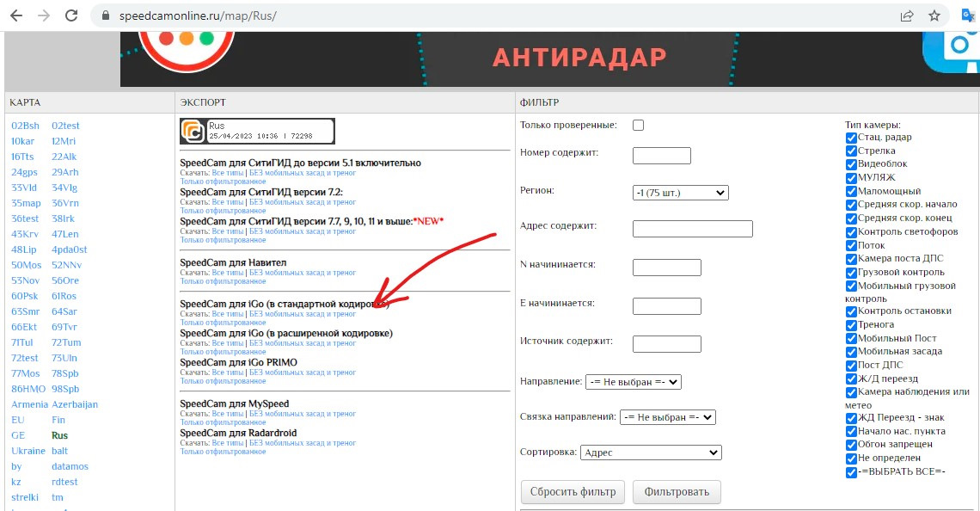Bookmark page with star icon
This screenshot has width=980, height=511.
click(934, 16)
